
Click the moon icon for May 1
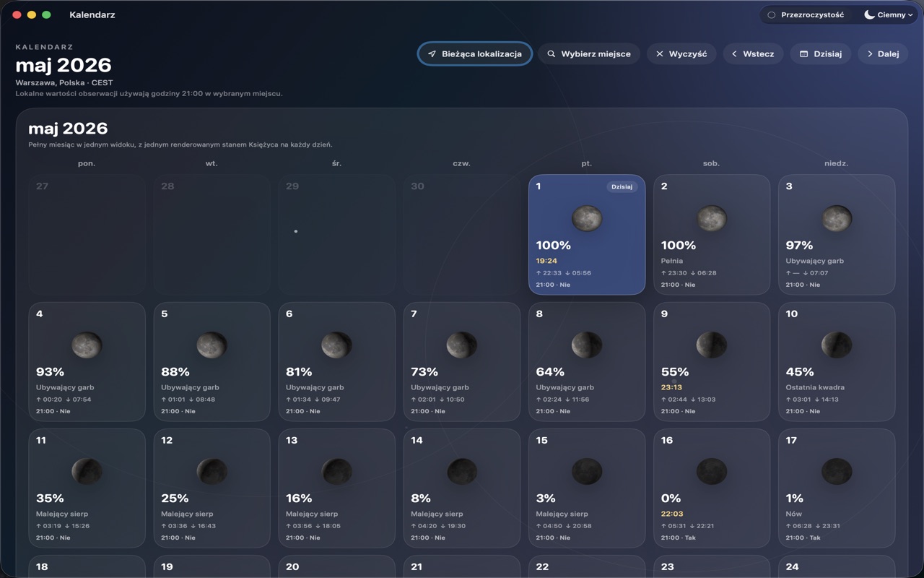(587, 218)
